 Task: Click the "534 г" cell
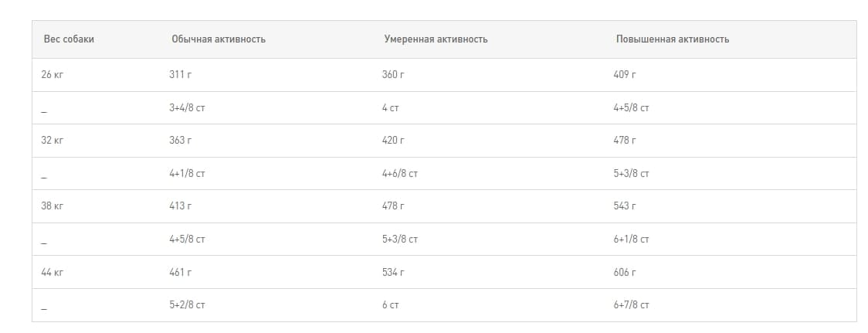pyautogui.click(x=393, y=272)
